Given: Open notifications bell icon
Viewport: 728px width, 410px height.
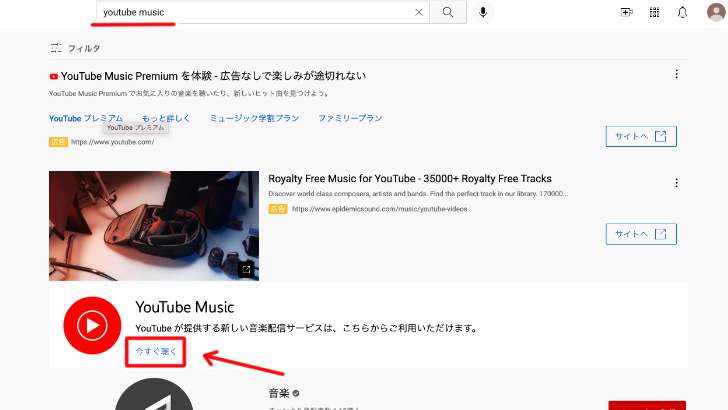Looking at the screenshot, I should tap(682, 12).
